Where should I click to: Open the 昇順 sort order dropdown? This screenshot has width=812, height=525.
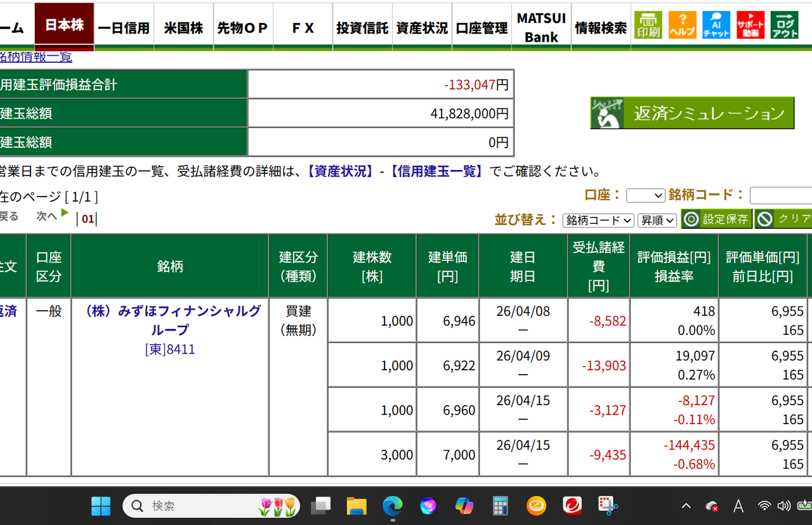[x=657, y=220]
